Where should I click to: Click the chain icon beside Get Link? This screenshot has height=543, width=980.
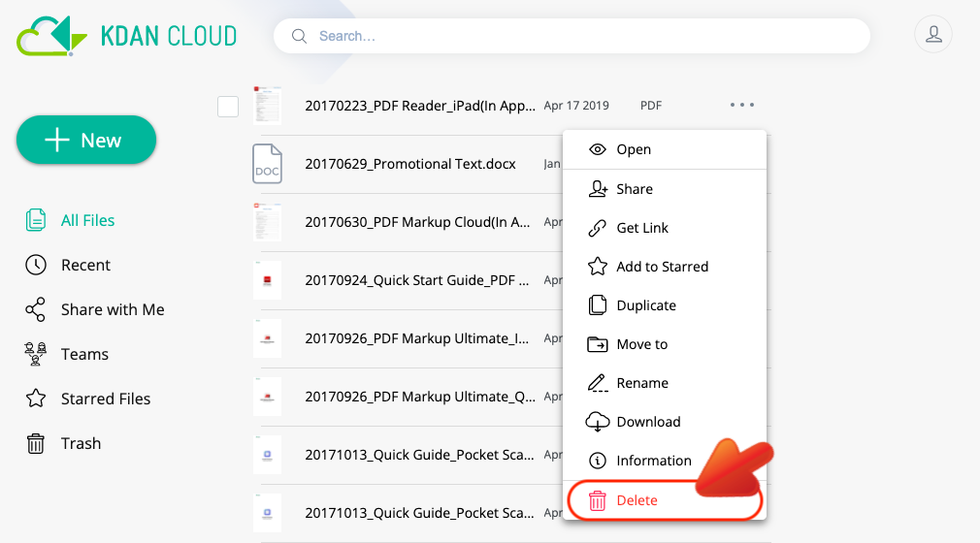tap(598, 228)
